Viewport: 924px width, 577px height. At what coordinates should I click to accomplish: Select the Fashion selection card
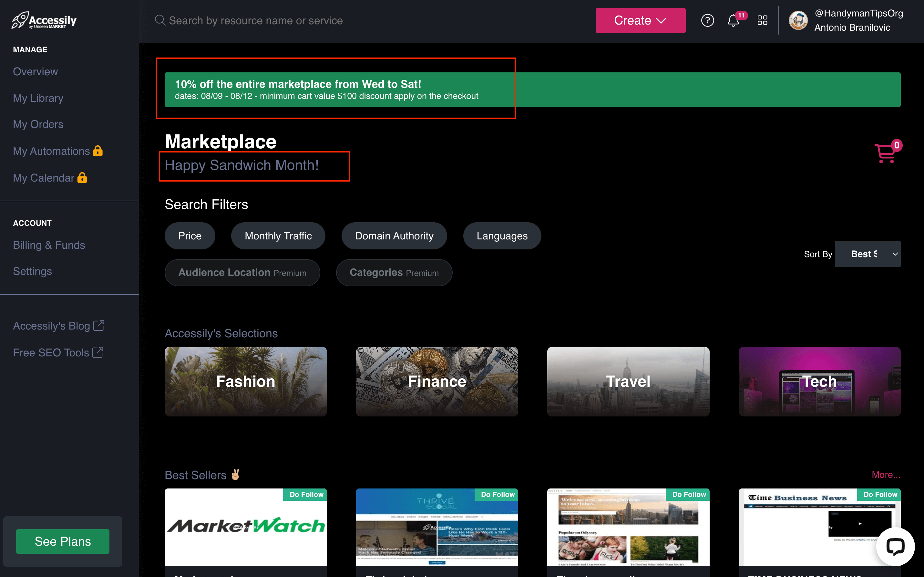click(246, 381)
